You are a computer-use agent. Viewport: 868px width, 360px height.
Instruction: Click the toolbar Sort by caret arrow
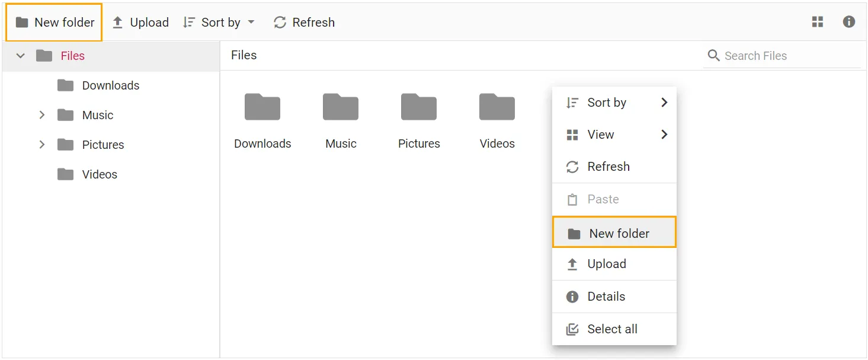click(251, 23)
